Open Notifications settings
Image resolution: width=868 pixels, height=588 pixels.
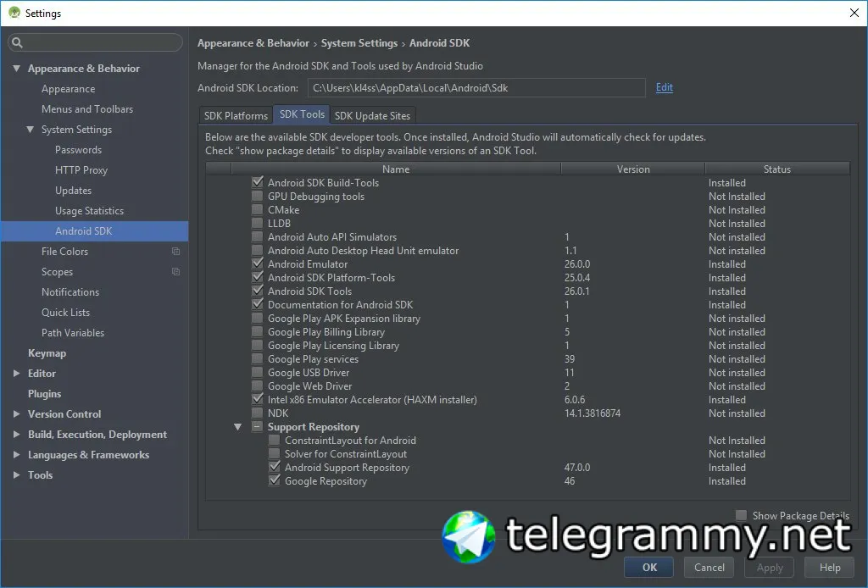pyautogui.click(x=70, y=292)
